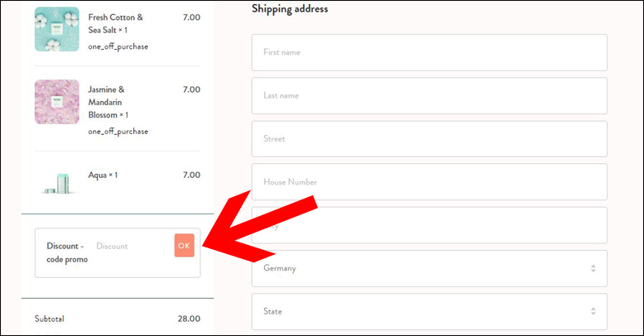Viewport: 644px width, 336px height.
Task: Click the Germany dropdown arrows icon
Action: pos(593,268)
